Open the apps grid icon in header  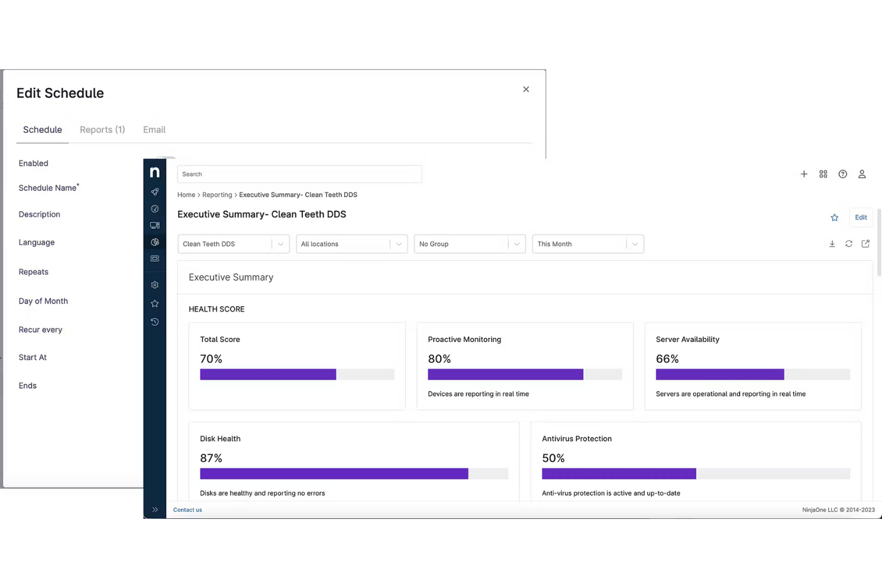[x=823, y=174]
